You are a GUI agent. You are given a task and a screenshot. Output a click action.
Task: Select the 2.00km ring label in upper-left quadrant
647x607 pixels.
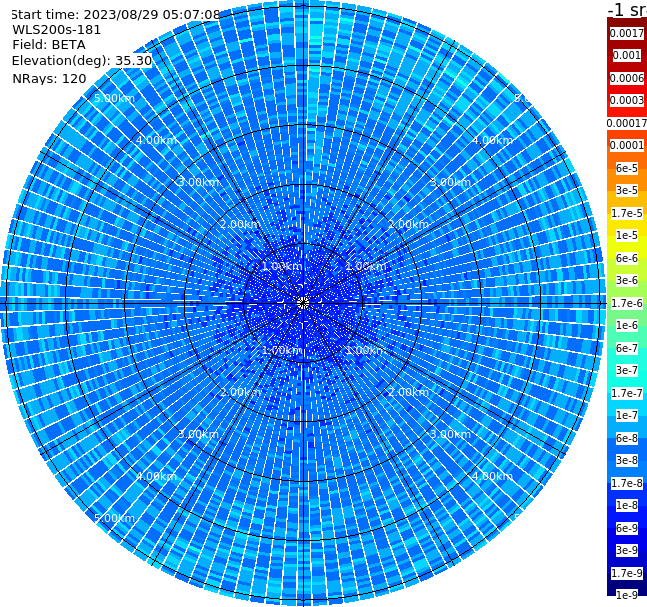tap(240, 224)
